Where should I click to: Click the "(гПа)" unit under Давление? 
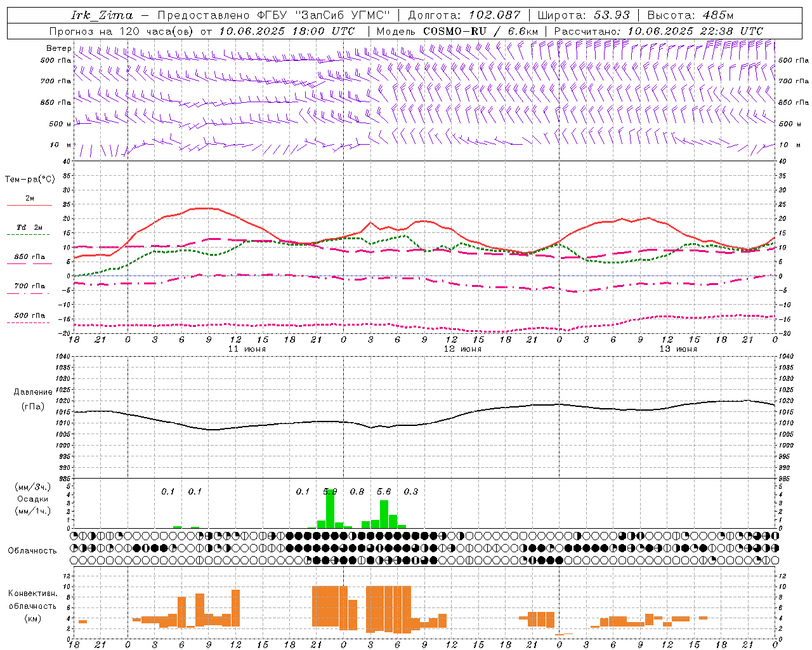(33, 407)
